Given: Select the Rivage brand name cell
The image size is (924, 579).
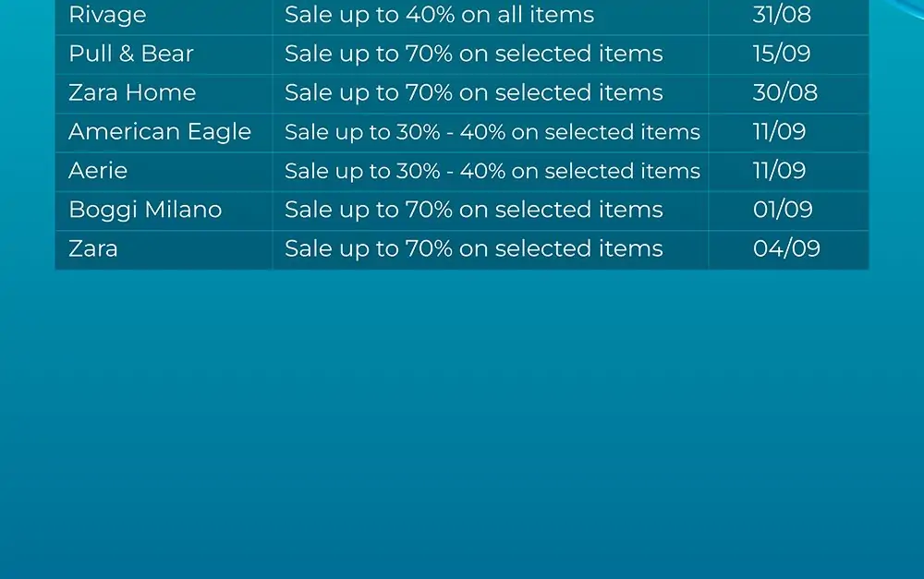Looking at the screenshot, I should click(x=164, y=17).
